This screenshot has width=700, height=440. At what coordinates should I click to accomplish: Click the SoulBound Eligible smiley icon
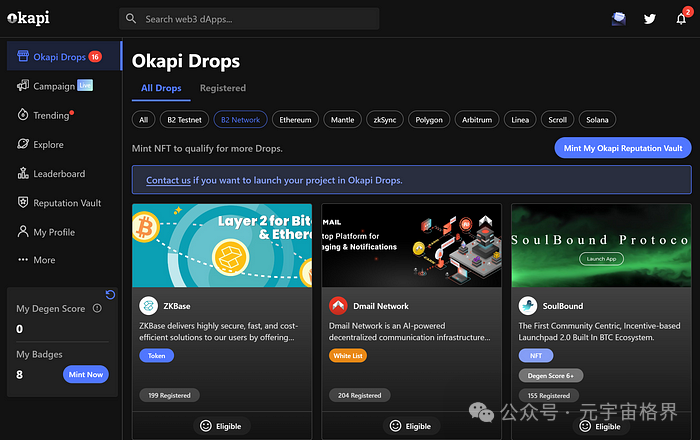585,427
